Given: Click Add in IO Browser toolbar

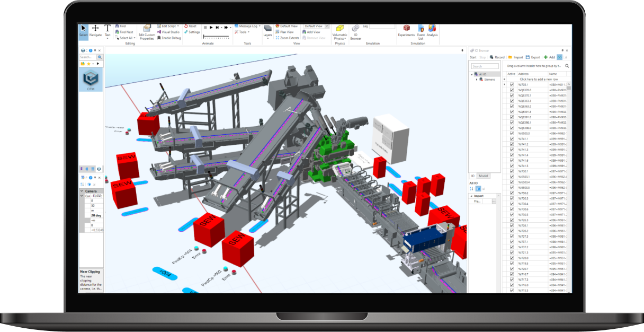Looking at the screenshot, I should 549,57.
